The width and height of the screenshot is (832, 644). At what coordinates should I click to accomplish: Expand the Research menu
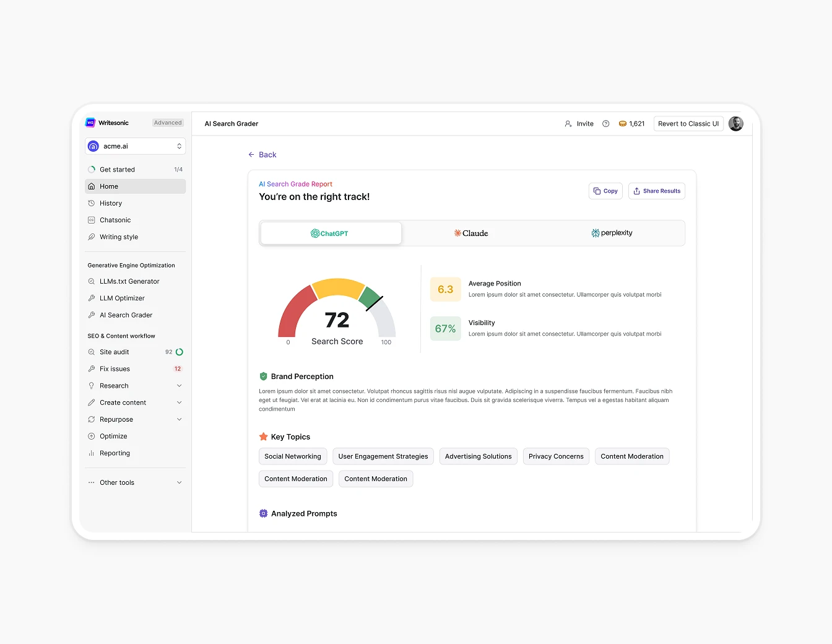point(115,385)
